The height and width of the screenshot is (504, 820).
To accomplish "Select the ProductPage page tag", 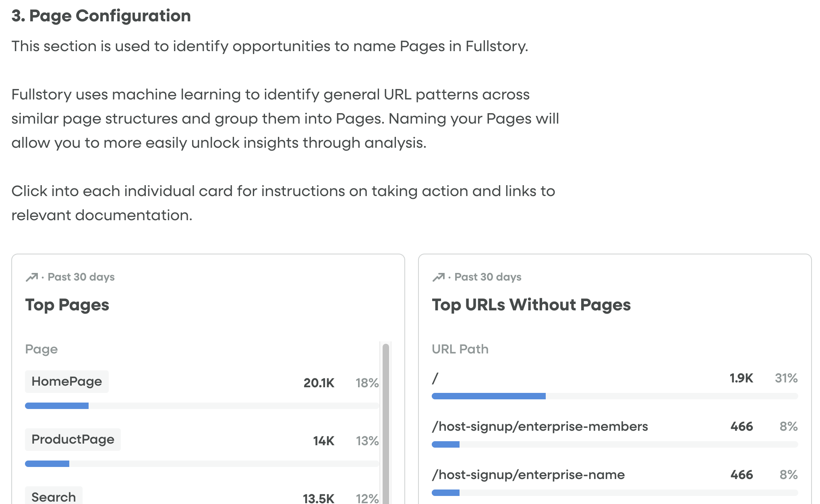I will [73, 439].
